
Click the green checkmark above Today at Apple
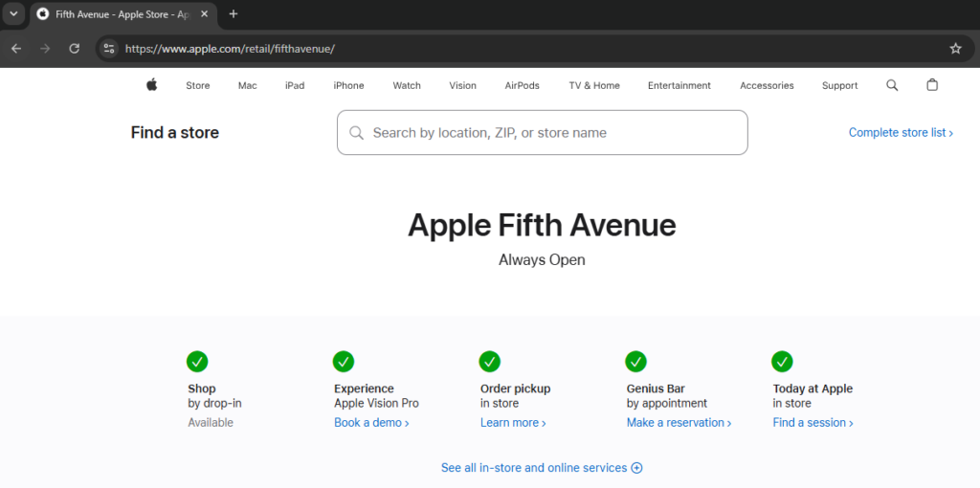(782, 361)
